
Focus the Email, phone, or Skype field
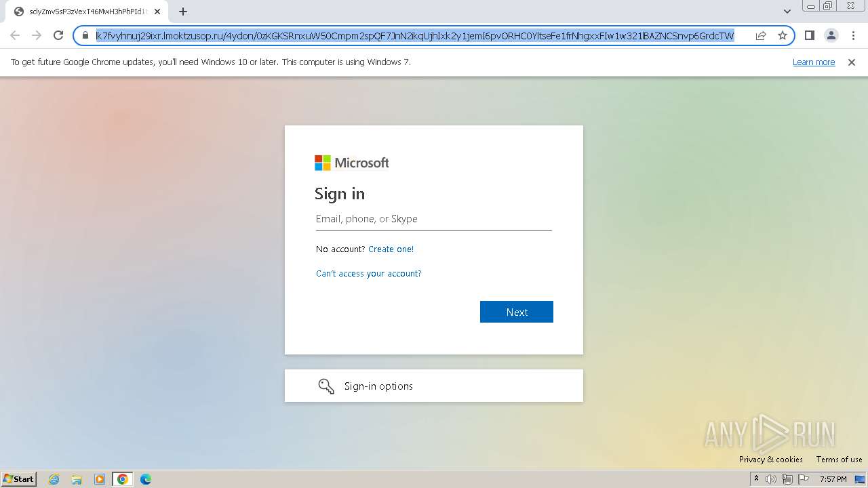434,219
